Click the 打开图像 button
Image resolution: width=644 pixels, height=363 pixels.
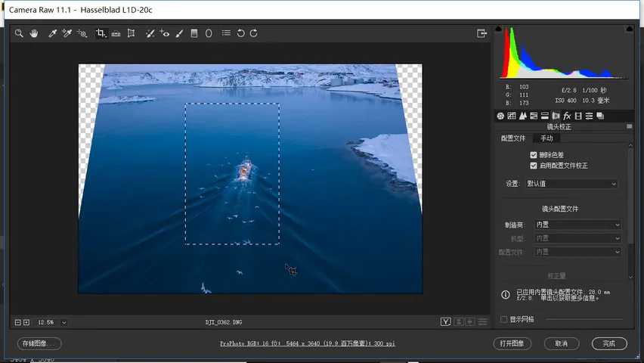pyautogui.click(x=512, y=343)
